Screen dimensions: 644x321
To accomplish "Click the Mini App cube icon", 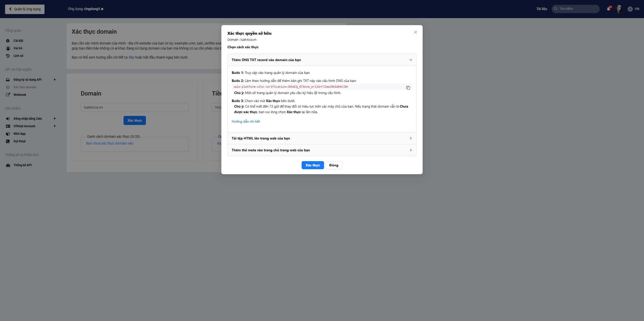I will point(8,134).
